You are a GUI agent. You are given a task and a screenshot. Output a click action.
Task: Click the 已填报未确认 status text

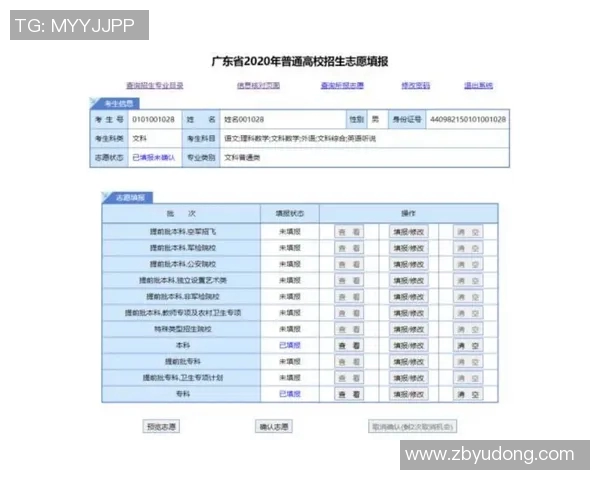[x=154, y=157]
